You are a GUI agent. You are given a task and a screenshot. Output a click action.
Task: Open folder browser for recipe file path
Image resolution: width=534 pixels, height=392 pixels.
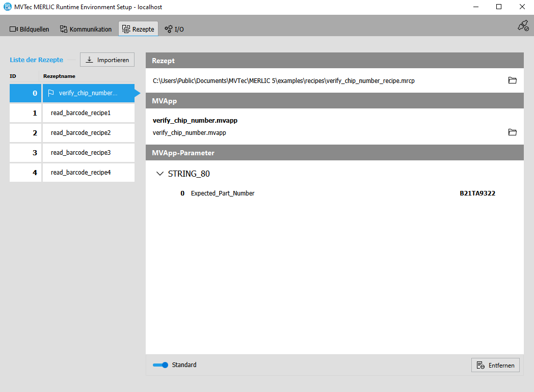tap(512, 80)
